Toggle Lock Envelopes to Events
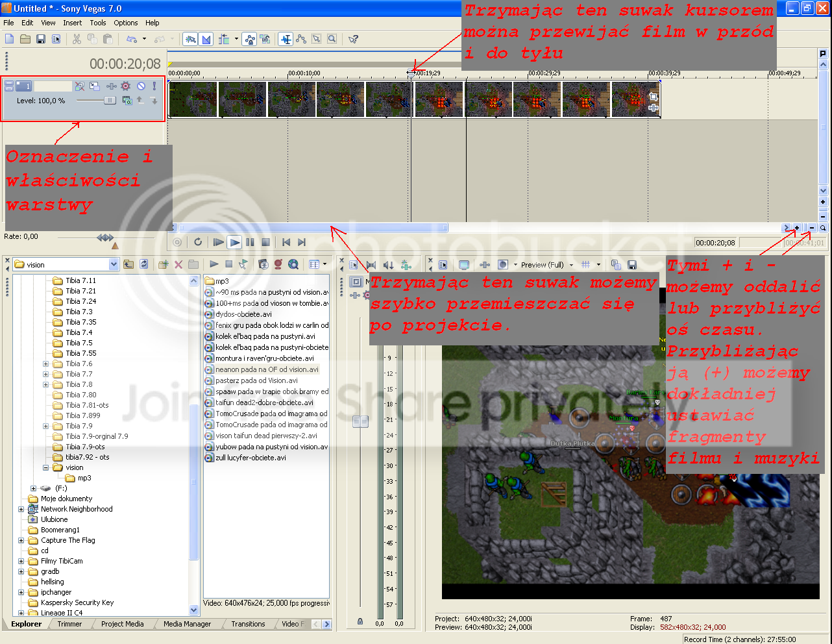The height and width of the screenshot is (644, 832). click(x=250, y=39)
